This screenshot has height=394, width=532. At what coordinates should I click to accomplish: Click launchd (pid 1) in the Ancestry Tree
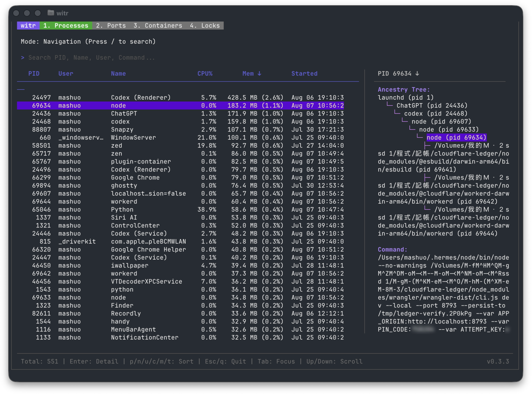pyautogui.click(x=406, y=97)
